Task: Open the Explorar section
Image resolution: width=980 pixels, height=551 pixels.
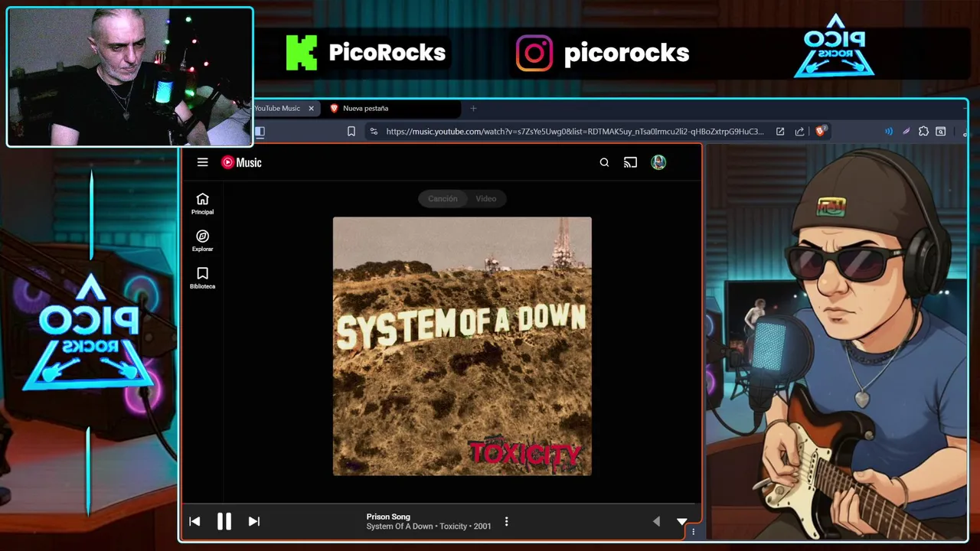Action: 202,241
